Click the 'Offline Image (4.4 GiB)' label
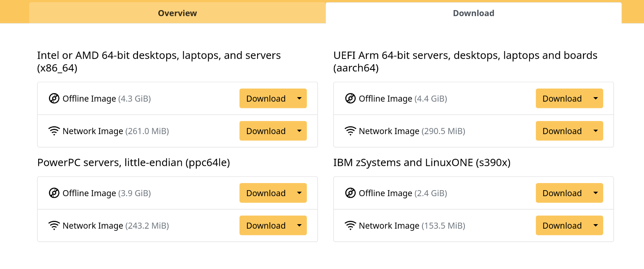Image resolution: width=644 pixels, height=269 pixels. 403,99
